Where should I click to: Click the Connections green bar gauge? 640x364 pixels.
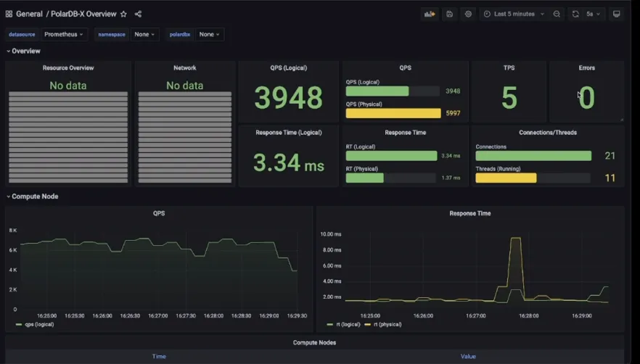pyautogui.click(x=533, y=155)
